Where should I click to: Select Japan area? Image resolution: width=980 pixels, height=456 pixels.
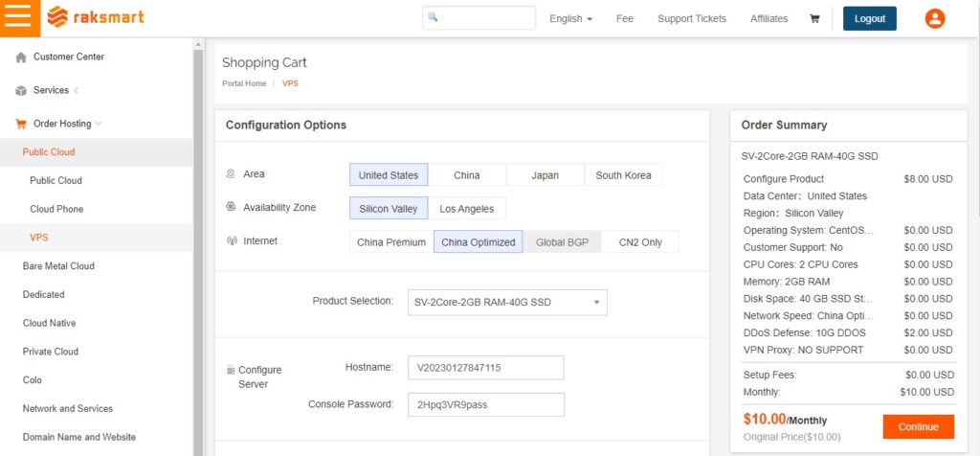pyautogui.click(x=545, y=175)
